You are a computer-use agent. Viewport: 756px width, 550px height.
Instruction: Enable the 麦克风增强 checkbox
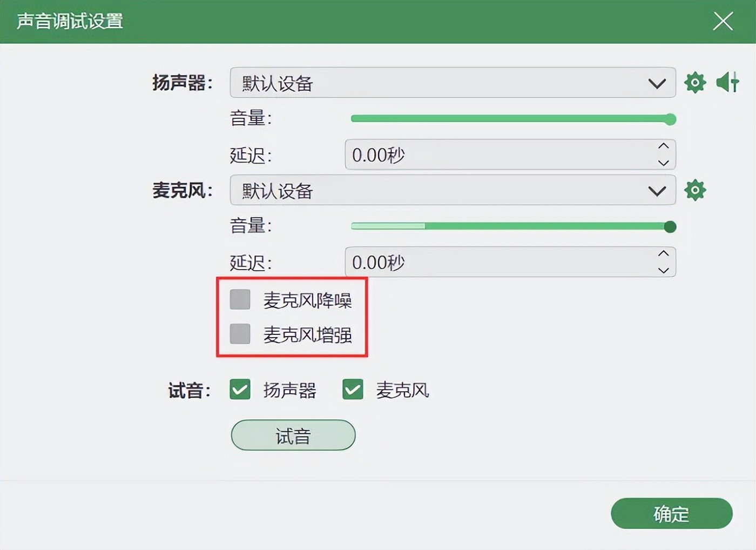(x=240, y=334)
